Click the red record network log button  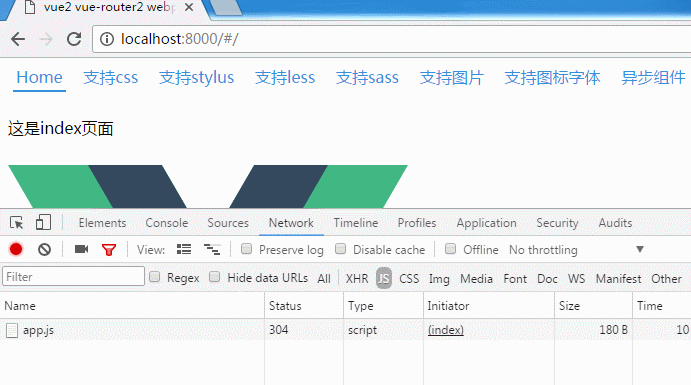(x=16, y=249)
